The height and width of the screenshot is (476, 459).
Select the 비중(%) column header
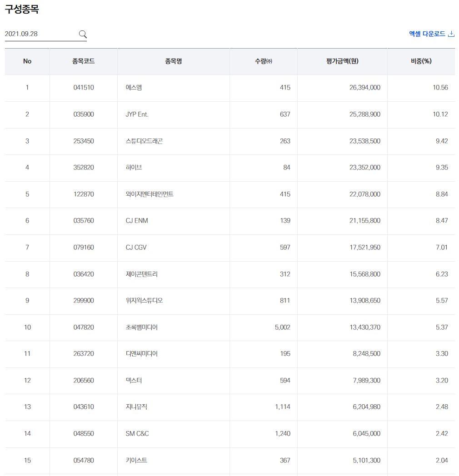421,61
